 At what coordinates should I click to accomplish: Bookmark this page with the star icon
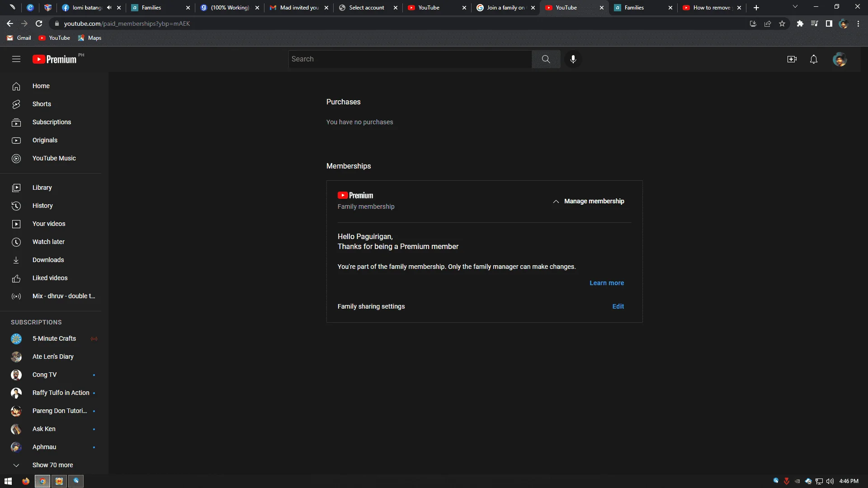tap(782, 23)
